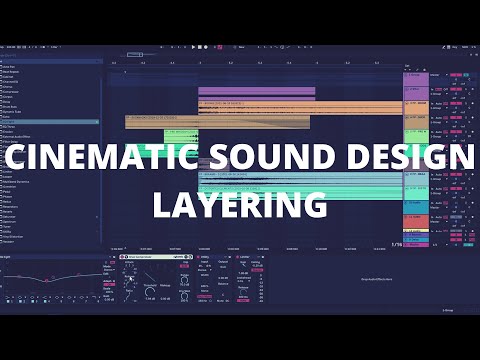Select Multiband Dynamics in the browser list
The image size is (480, 360).
tap(16, 182)
